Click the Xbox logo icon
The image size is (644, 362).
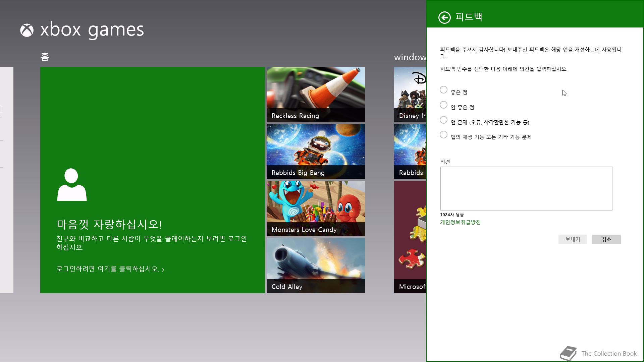(x=27, y=30)
